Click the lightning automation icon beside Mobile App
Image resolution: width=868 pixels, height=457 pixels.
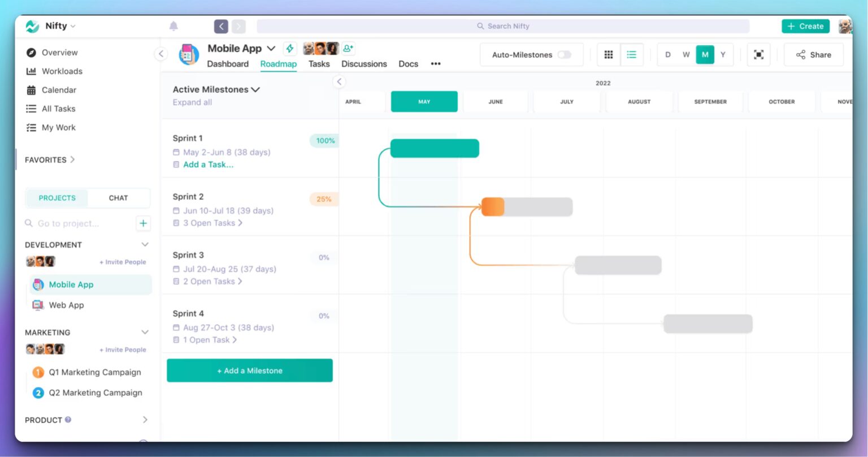(290, 48)
